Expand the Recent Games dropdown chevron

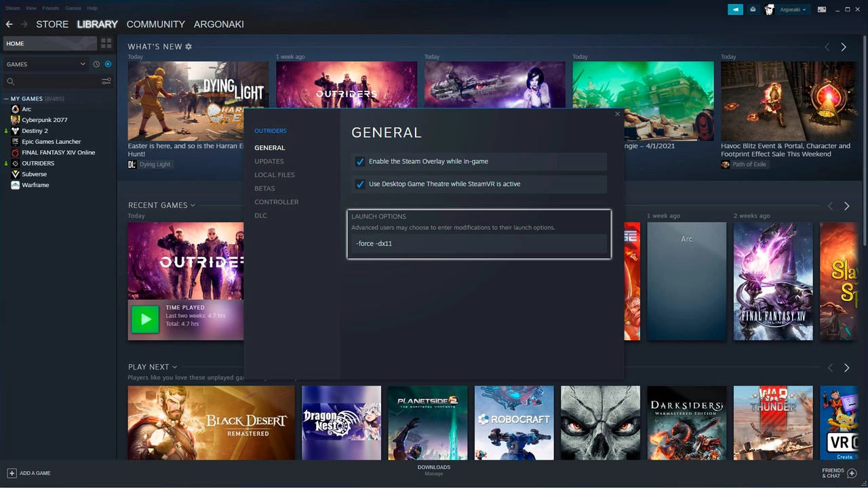193,205
